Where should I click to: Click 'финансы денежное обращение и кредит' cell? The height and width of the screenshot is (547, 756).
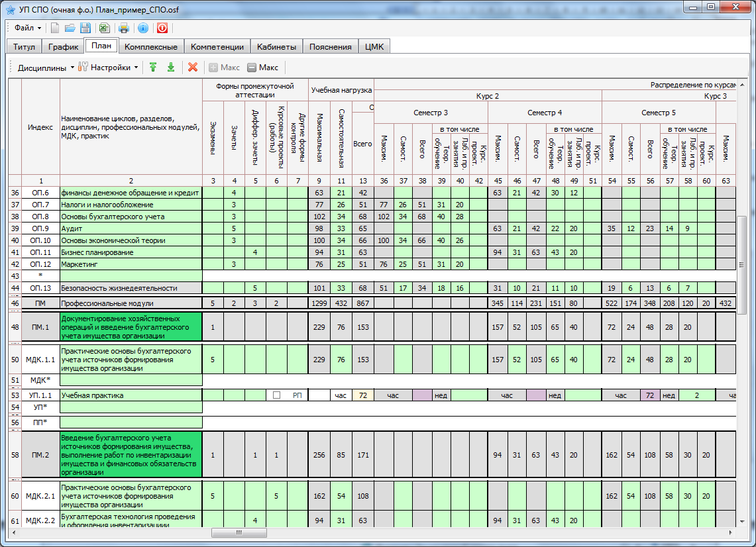pyautogui.click(x=131, y=193)
